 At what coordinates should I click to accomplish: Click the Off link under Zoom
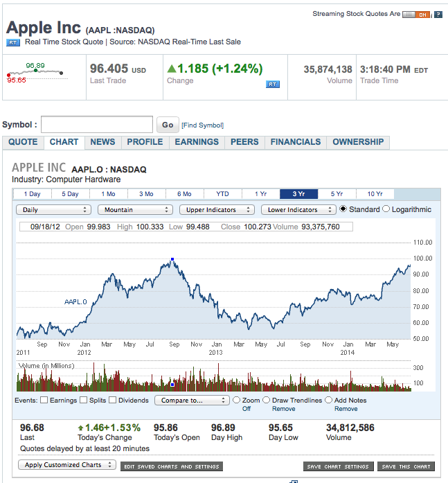coord(247,409)
